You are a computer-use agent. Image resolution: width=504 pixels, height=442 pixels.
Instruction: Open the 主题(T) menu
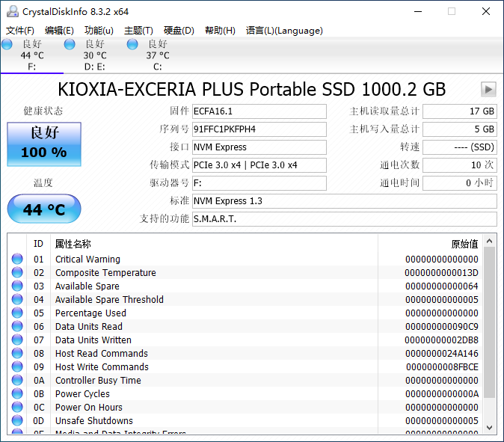138,31
